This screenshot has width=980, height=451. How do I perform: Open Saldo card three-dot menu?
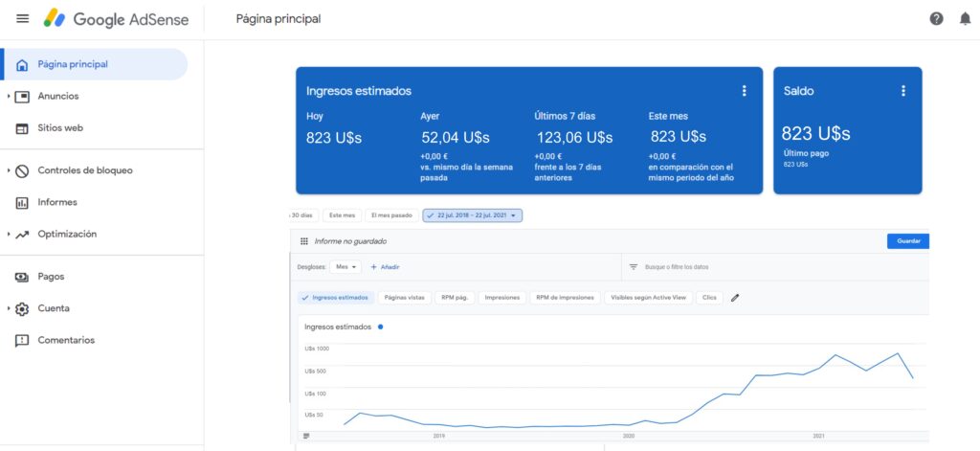coord(902,91)
